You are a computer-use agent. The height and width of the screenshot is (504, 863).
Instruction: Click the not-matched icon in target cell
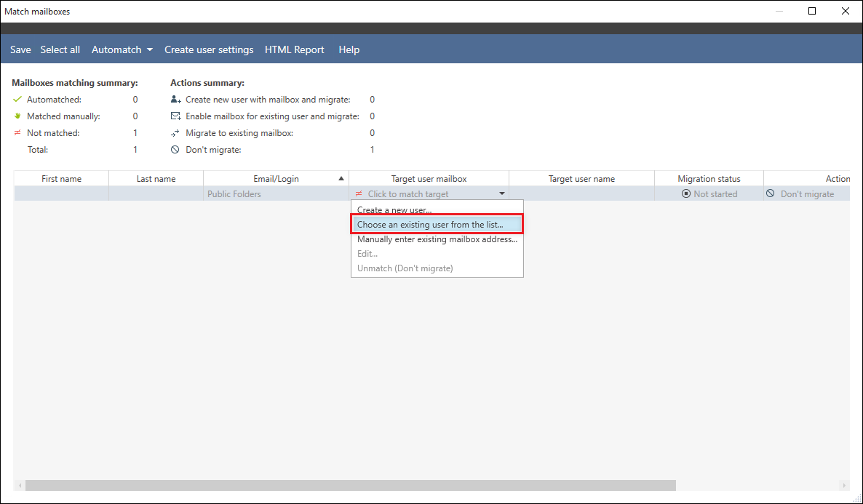tap(359, 193)
